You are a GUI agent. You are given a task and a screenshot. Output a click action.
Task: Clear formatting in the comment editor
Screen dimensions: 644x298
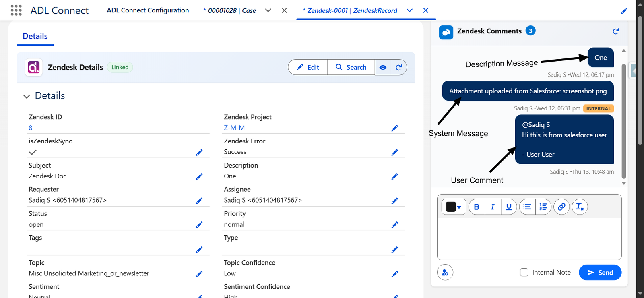[x=580, y=207]
